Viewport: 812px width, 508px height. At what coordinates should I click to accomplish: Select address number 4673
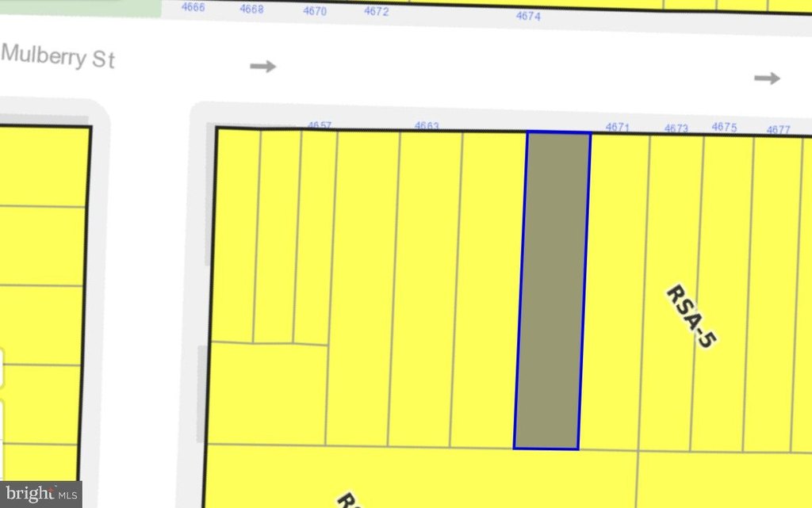point(676,128)
